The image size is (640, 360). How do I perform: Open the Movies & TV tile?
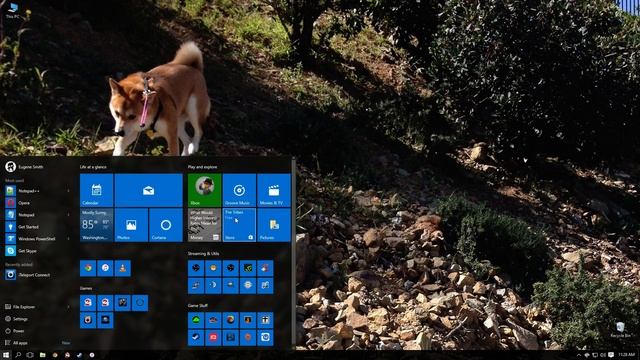(x=274, y=190)
